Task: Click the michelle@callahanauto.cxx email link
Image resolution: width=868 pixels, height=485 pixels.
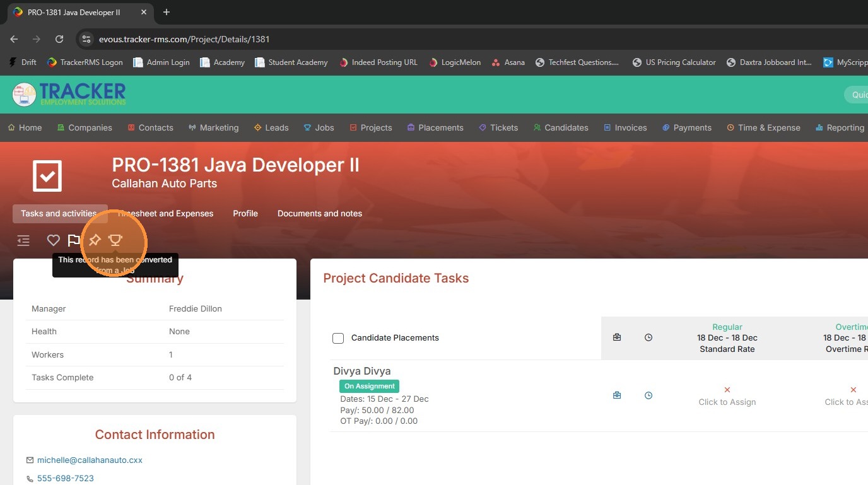Action: (90, 460)
